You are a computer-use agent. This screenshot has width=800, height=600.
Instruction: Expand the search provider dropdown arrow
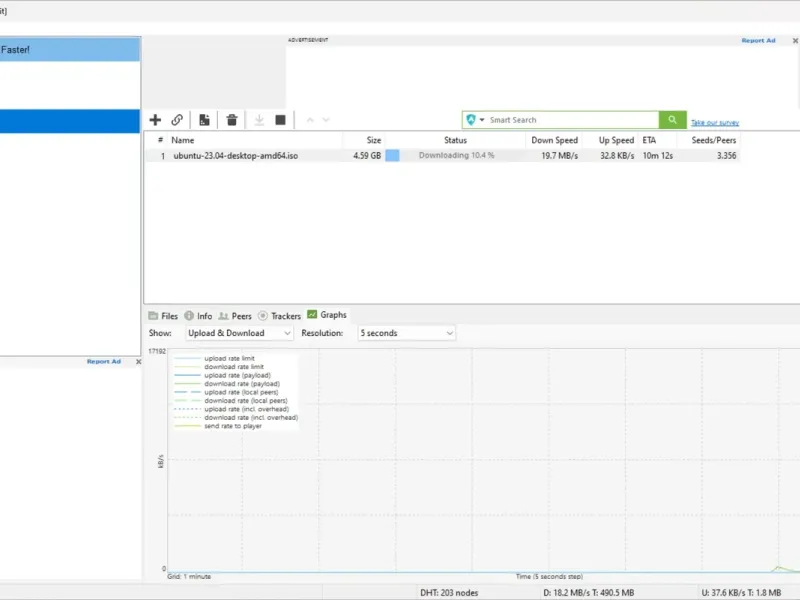(482, 120)
